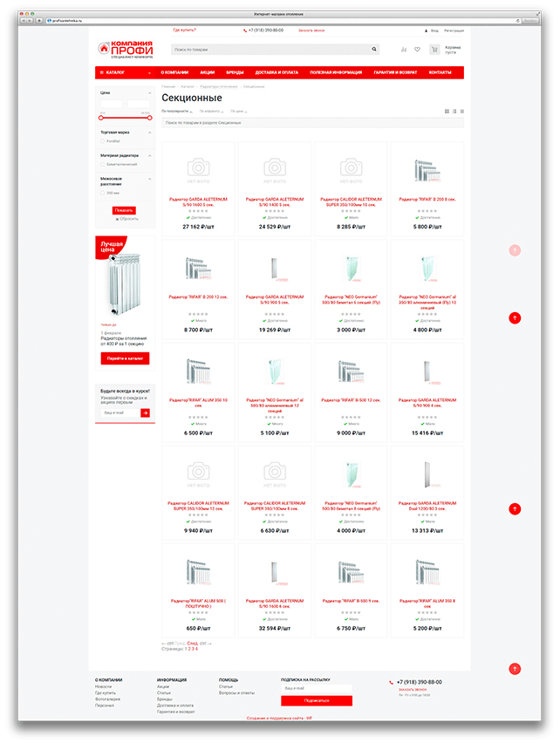Click the browser reload icon in address bar
Screen dimensions: 560x743
click(x=518, y=21)
